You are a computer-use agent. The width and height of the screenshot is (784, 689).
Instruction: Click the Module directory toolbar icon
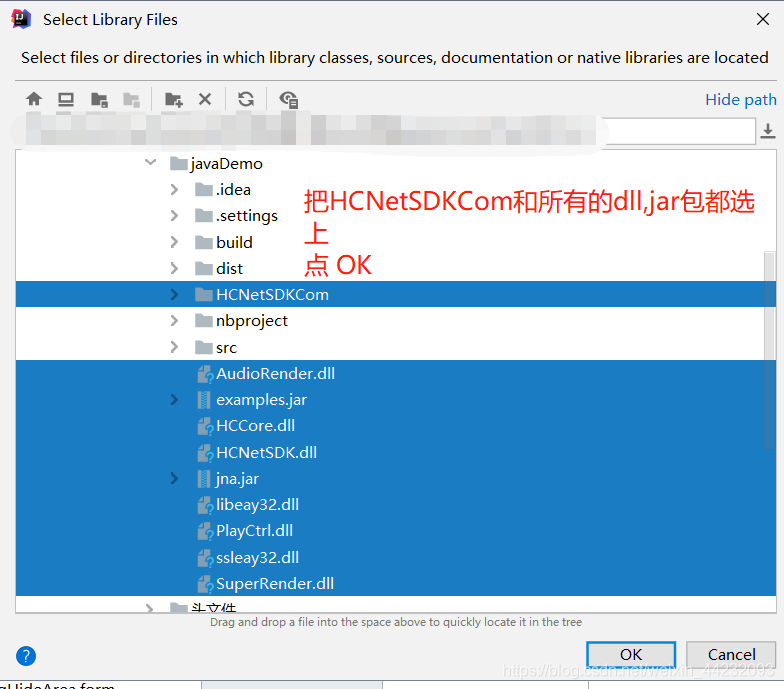pyautogui.click(x=132, y=100)
